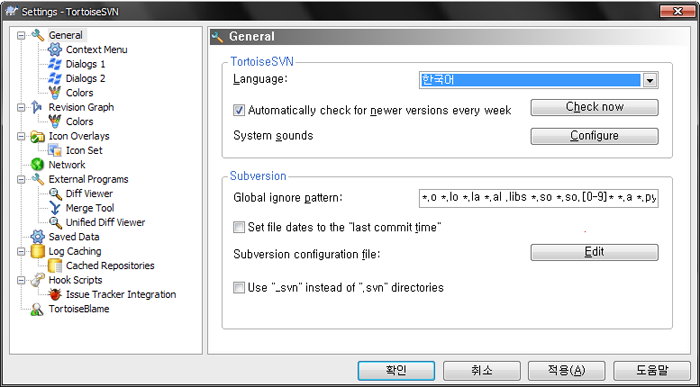Enable set file dates to last commit time
Image resolution: width=700 pixels, height=387 pixels.
(239, 227)
